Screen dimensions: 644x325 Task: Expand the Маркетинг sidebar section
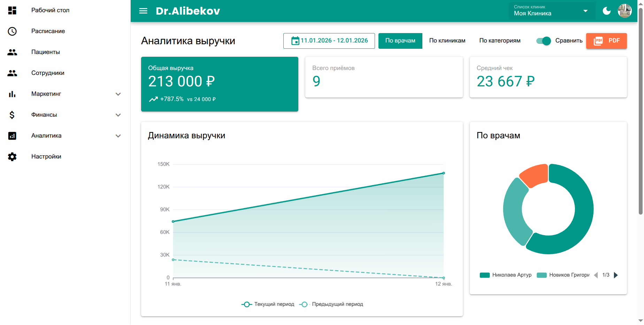pos(118,94)
